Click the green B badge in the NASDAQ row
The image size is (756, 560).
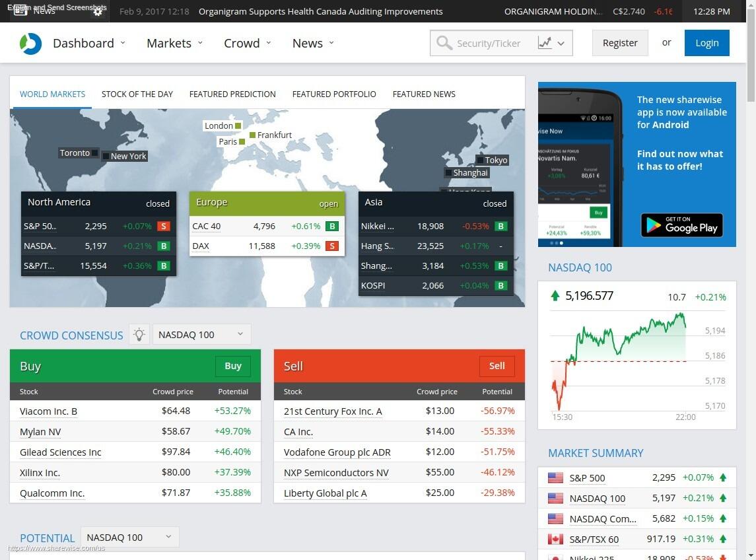click(164, 246)
